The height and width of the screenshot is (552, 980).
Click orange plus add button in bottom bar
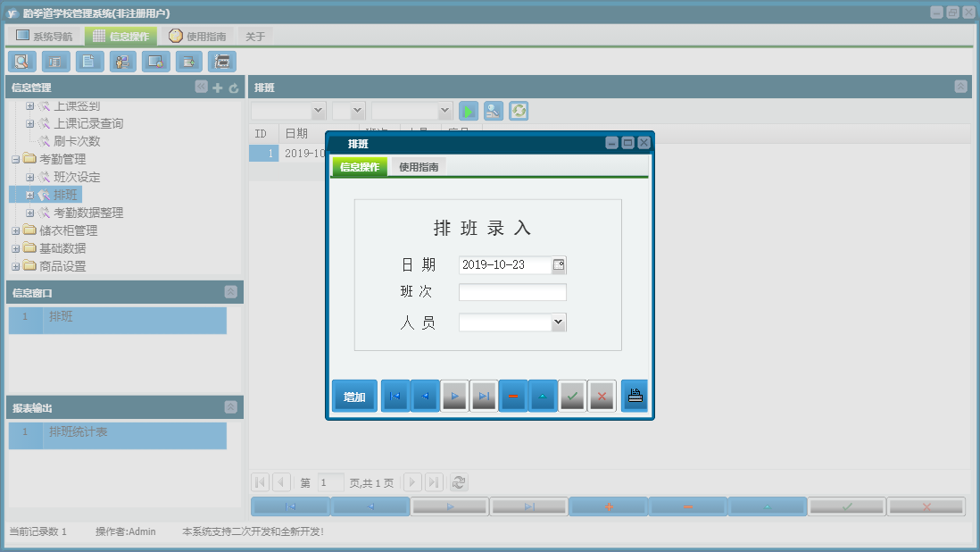pos(608,506)
